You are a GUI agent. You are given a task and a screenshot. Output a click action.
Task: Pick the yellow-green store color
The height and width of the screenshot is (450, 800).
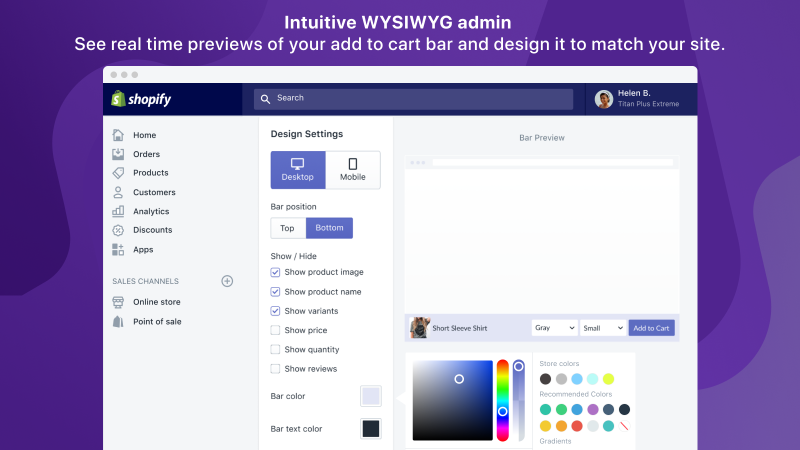point(608,379)
